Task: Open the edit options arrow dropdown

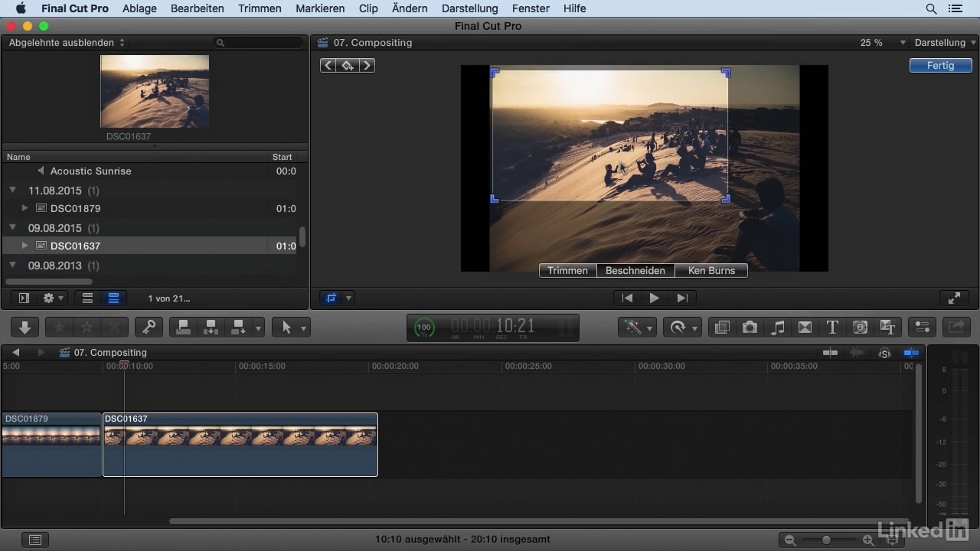Action: click(259, 328)
